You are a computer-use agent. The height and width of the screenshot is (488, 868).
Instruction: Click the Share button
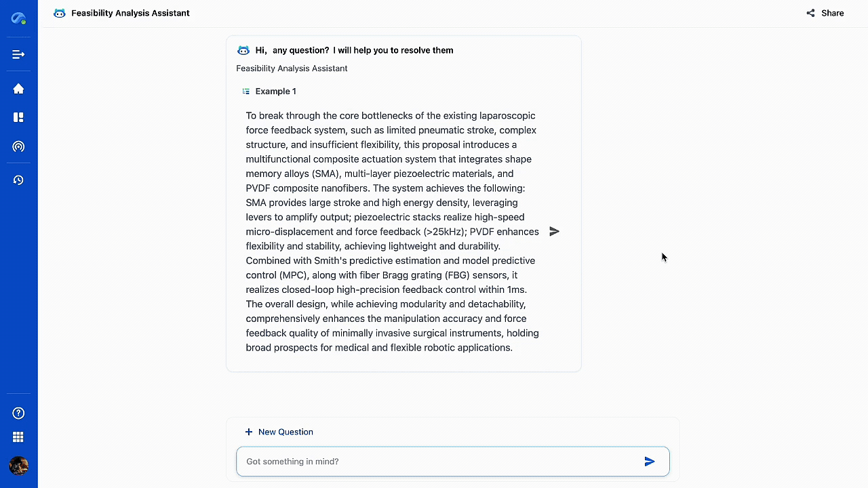[825, 13]
